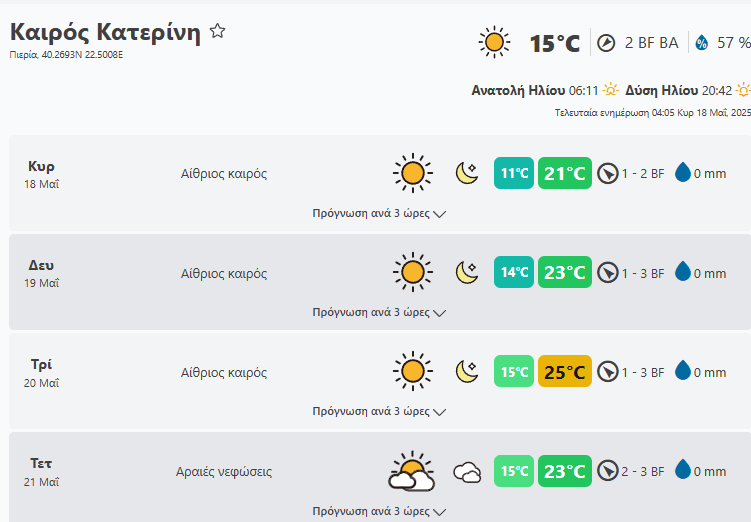Image resolution: width=751 pixels, height=522 pixels.
Task: Click the rain drop icon for Monday
Action: 683,273
